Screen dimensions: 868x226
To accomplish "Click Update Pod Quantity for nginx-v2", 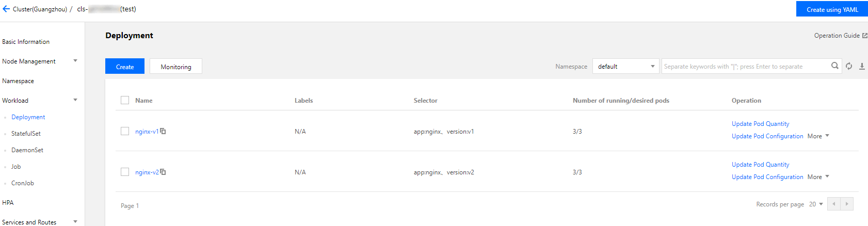I will pyautogui.click(x=760, y=165).
